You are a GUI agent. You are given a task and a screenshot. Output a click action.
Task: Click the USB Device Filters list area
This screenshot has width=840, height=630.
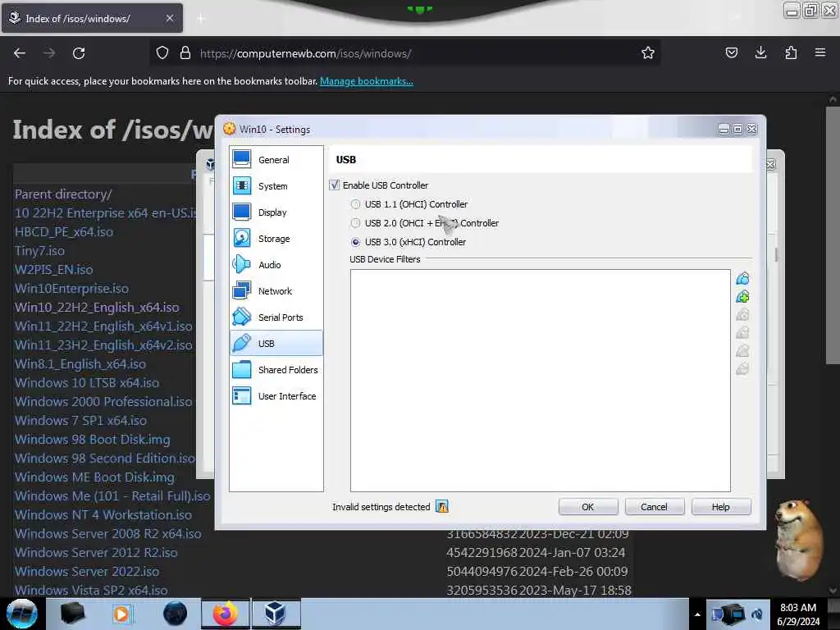tap(540, 381)
